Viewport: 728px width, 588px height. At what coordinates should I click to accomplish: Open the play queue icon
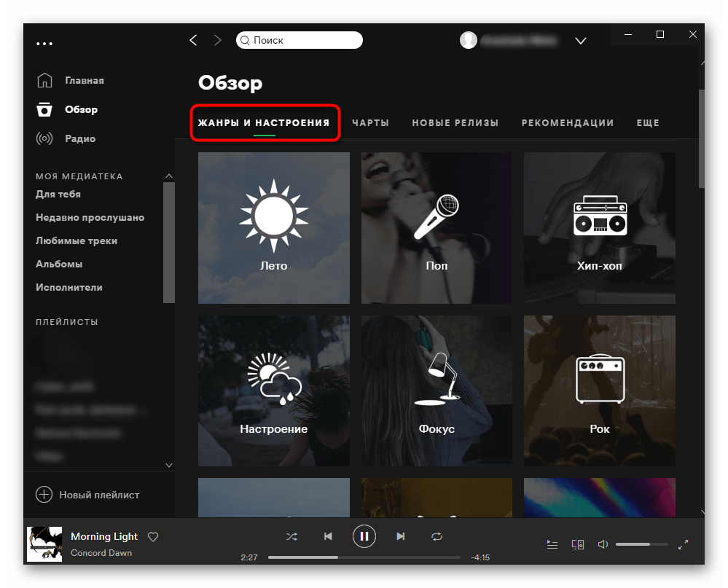(552, 544)
